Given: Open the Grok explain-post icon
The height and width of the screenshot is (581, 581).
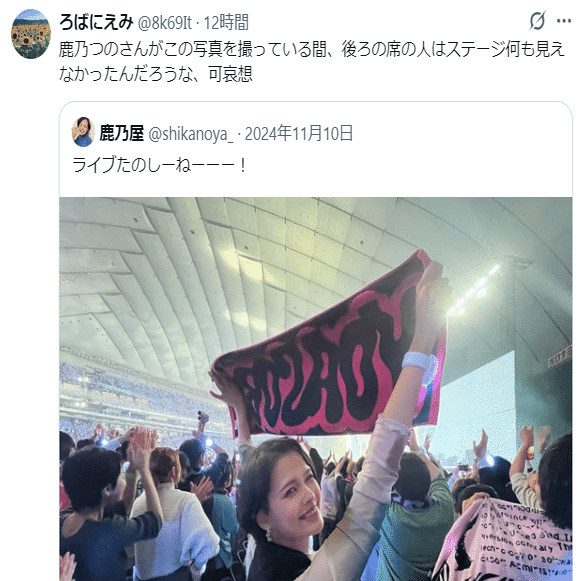Looking at the screenshot, I should (x=537, y=21).
